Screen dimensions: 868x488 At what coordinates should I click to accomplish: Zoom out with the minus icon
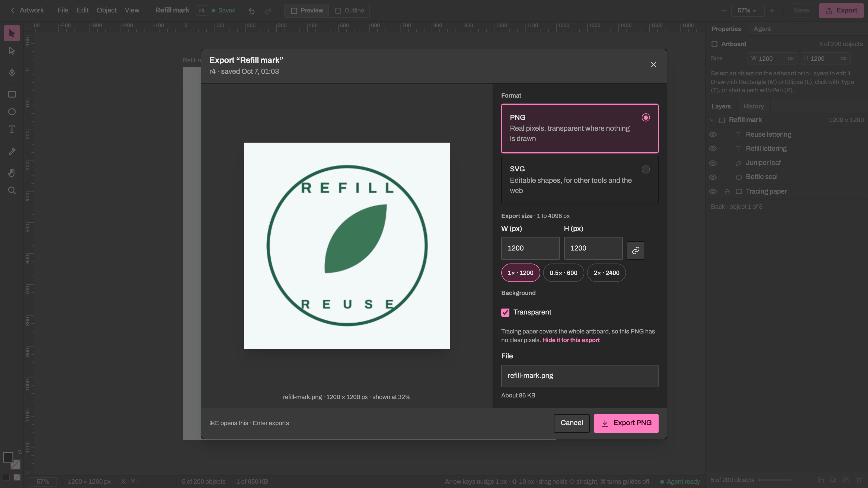click(724, 11)
